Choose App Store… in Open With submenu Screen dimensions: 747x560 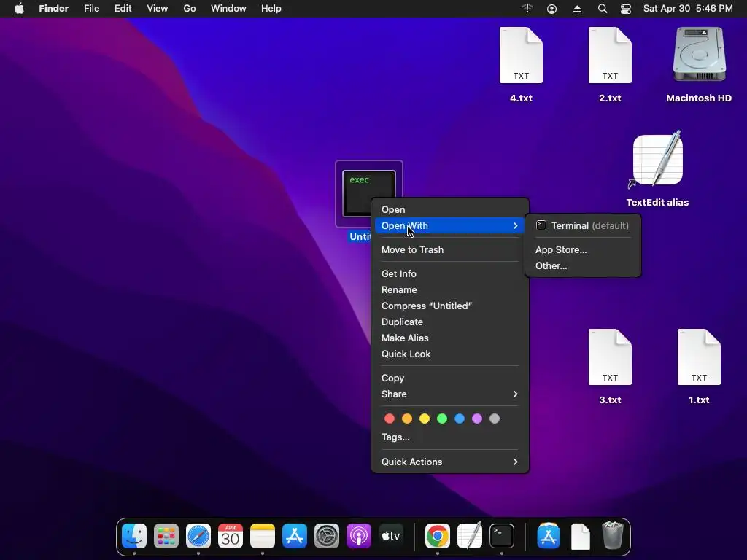(x=583, y=249)
